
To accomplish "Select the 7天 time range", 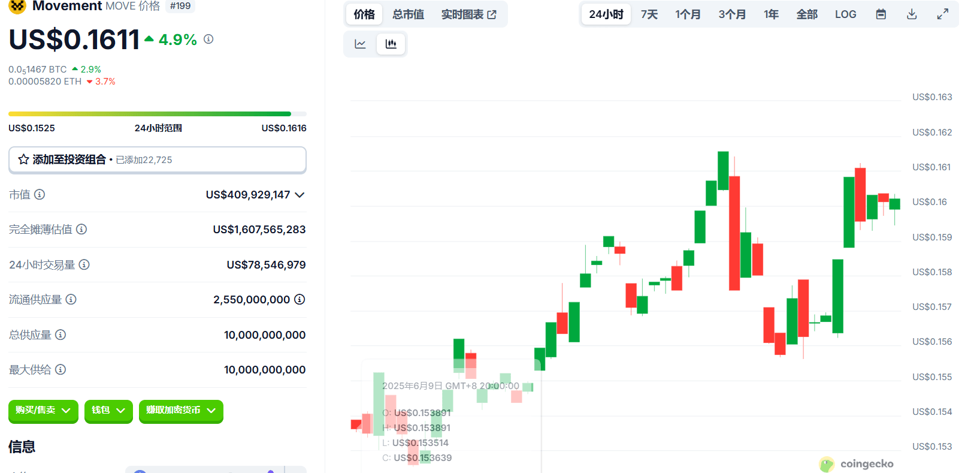I will point(649,14).
